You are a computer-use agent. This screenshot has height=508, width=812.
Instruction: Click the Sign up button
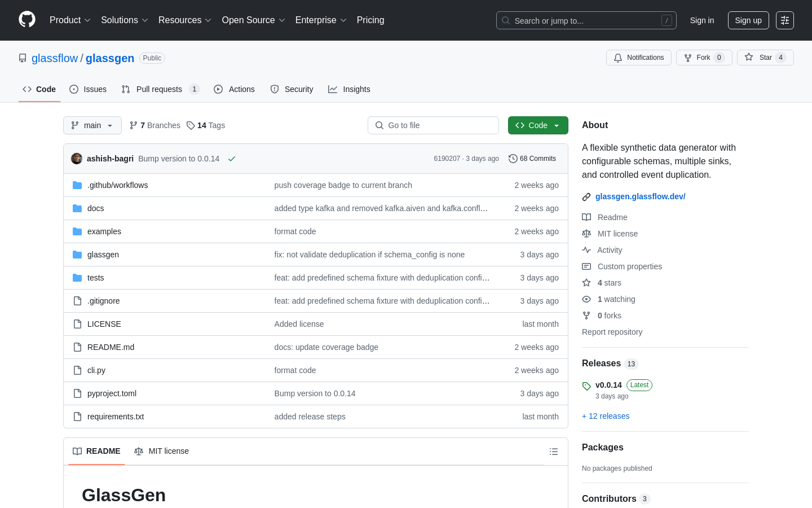(748, 20)
